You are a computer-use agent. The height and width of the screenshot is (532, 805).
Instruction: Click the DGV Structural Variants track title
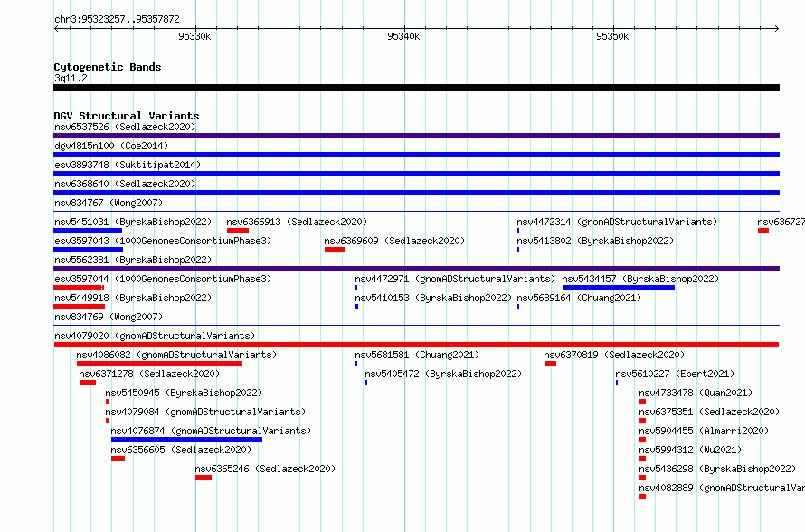[127, 116]
